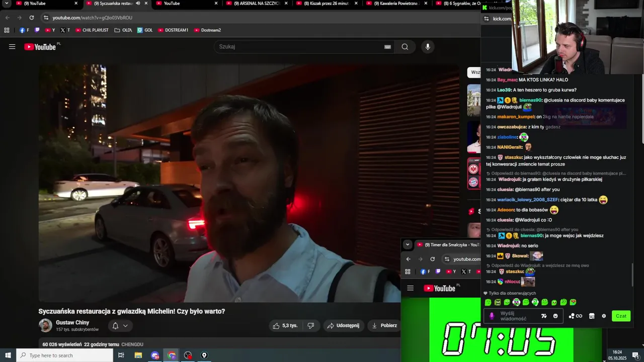Click the purple microphone icon in chat input
Screen dimensions: 644x362
pos(492,316)
